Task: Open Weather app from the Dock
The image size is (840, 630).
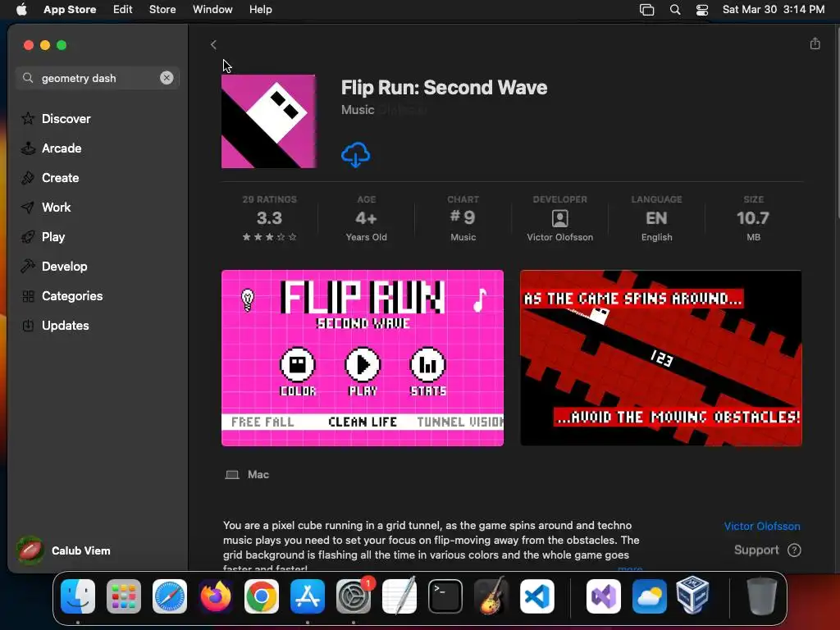Action: pos(650,596)
